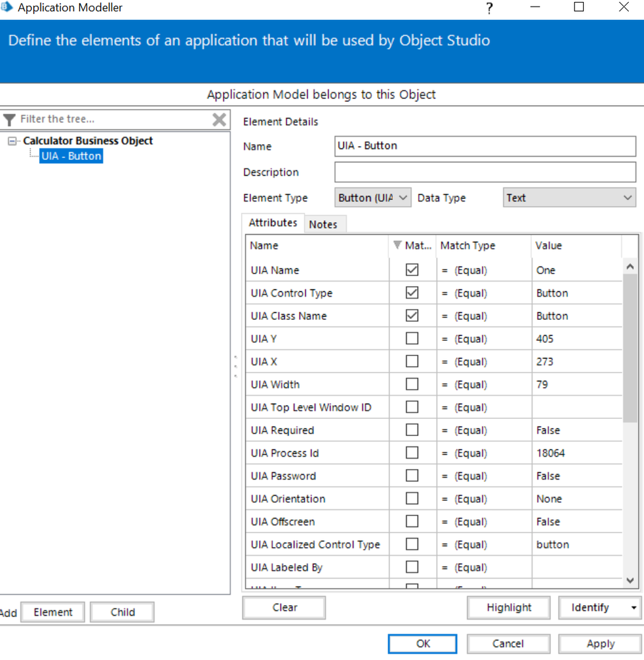644x660 pixels.
Task: Select the UIA - Button tree element
Action: pyautogui.click(x=71, y=156)
